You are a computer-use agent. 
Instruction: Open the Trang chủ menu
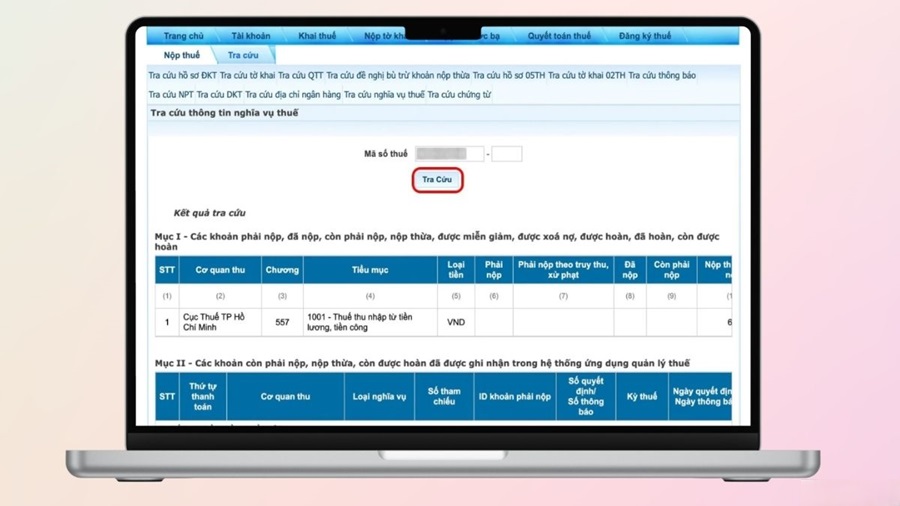[x=183, y=36]
